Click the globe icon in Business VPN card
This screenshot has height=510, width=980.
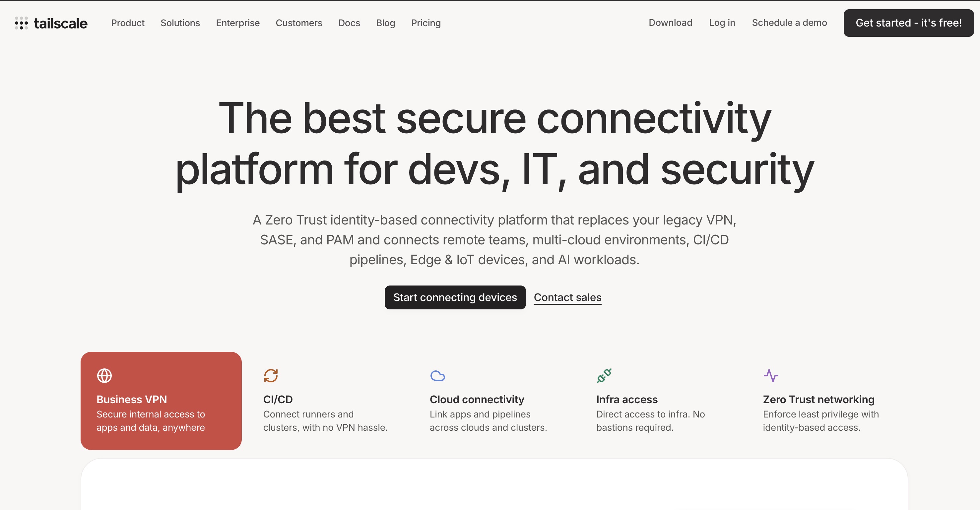[x=104, y=376]
